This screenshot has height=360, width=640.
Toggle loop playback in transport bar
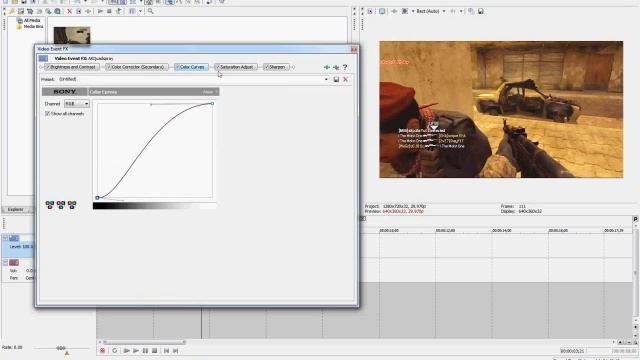[115, 351]
